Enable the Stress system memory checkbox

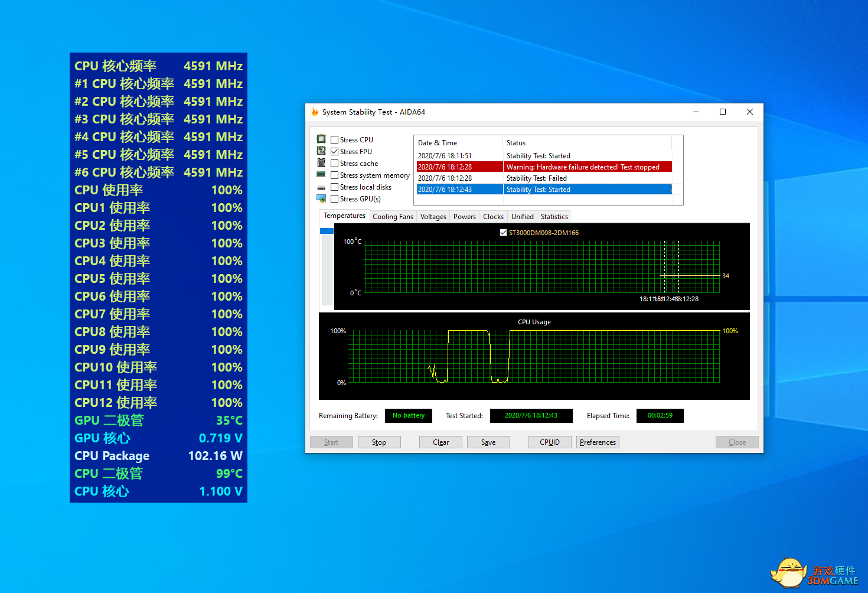tap(335, 175)
